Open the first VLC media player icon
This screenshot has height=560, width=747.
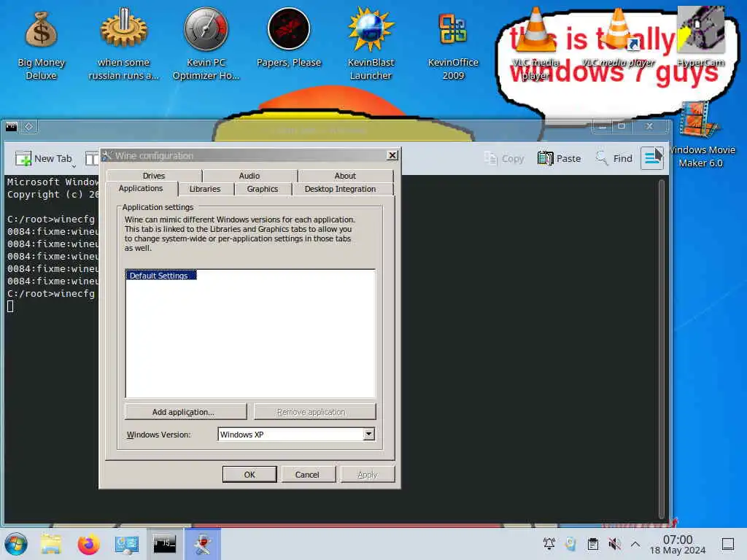pyautogui.click(x=535, y=44)
